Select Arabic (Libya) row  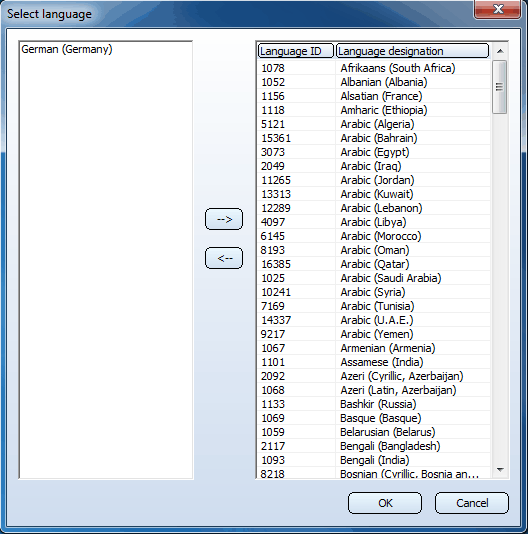click(x=374, y=222)
